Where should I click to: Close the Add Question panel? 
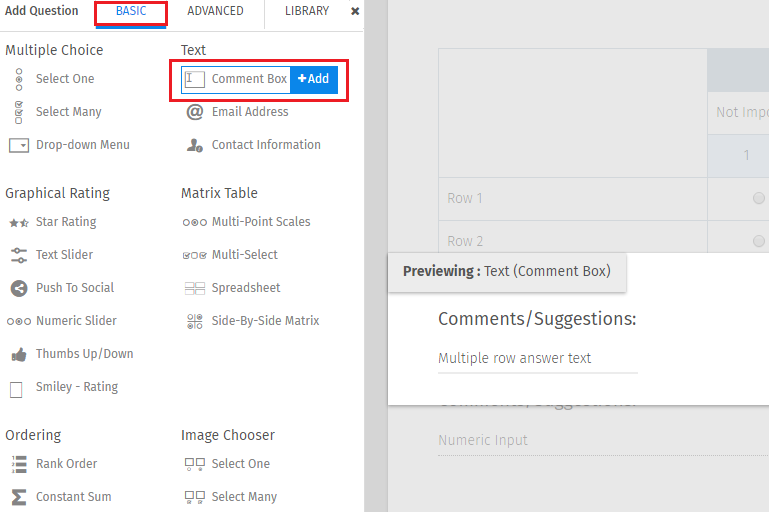(x=355, y=11)
